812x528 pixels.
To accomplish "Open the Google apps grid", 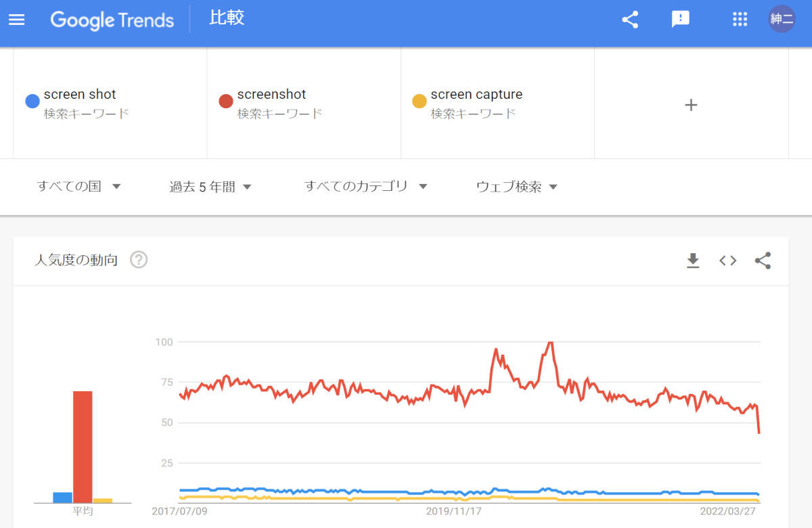I will point(740,20).
